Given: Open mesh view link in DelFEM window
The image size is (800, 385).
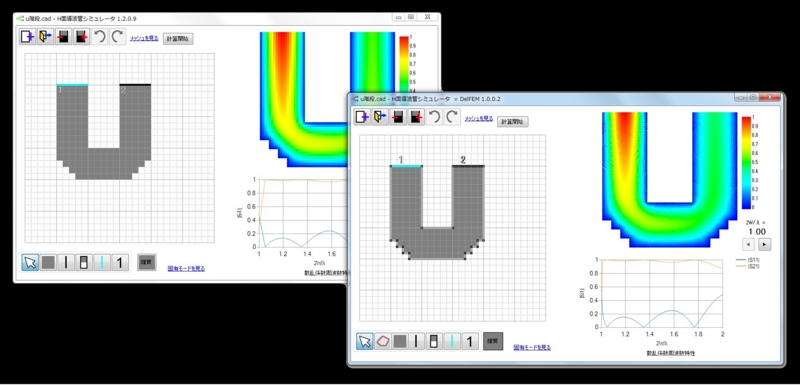Looking at the screenshot, I should (x=479, y=118).
